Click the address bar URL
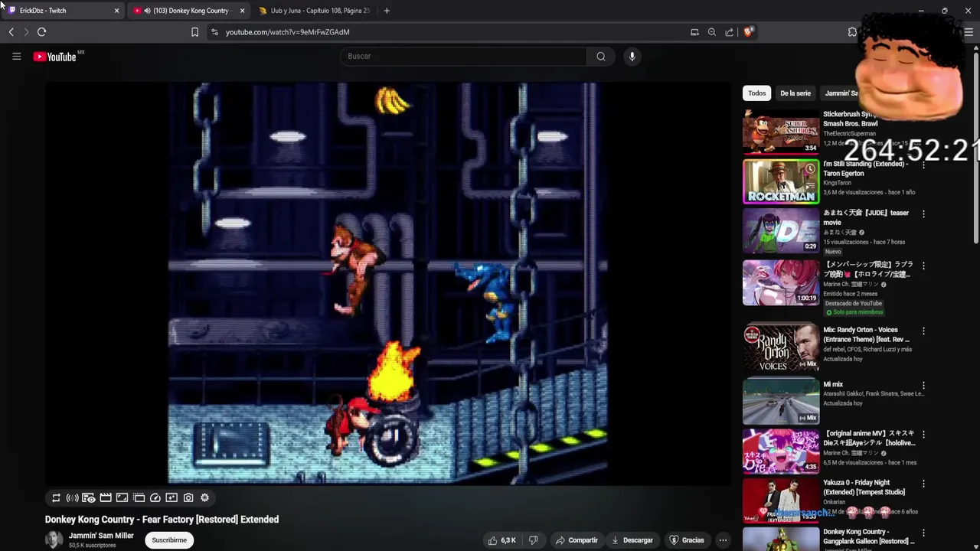The image size is (980, 551). (x=287, y=32)
